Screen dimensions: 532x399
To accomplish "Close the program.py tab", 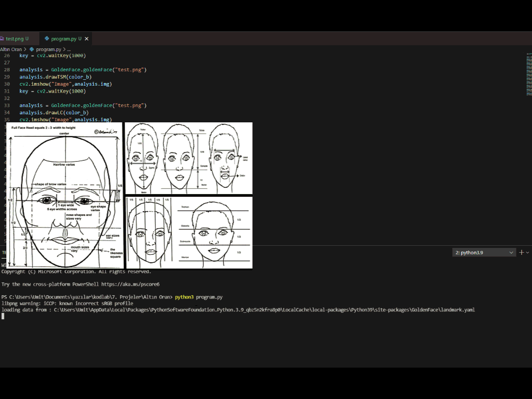I will (x=87, y=39).
